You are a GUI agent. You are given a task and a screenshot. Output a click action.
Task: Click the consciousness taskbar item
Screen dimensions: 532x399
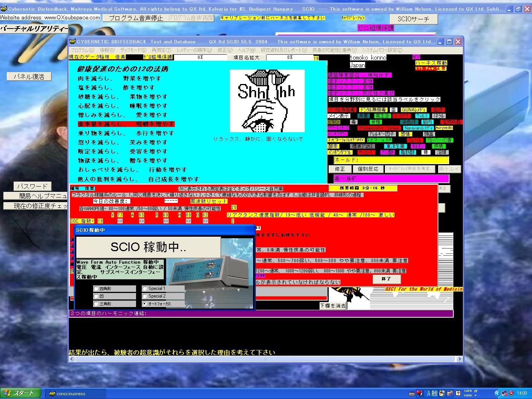click(x=76, y=394)
